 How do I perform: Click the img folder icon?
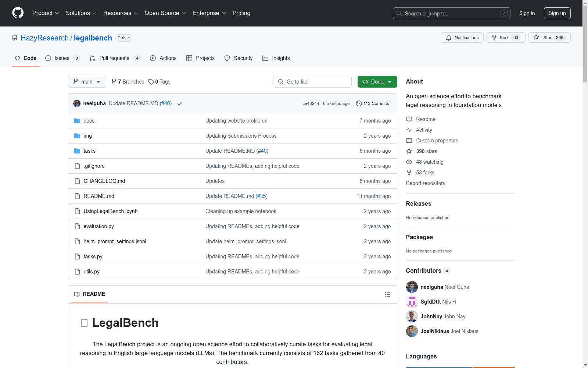(x=77, y=136)
